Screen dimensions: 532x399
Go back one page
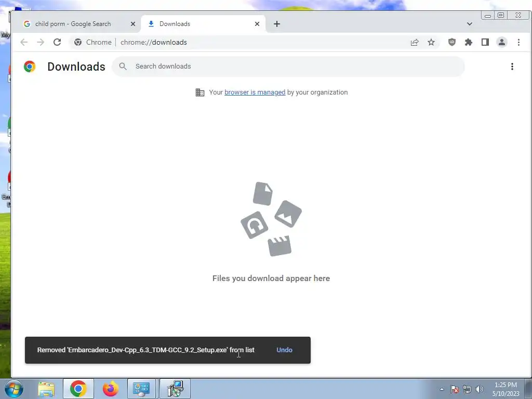(x=24, y=42)
